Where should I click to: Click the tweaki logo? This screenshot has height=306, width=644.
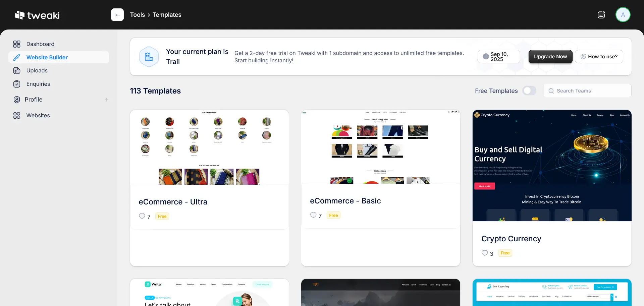pyautogui.click(x=37, y=15)
